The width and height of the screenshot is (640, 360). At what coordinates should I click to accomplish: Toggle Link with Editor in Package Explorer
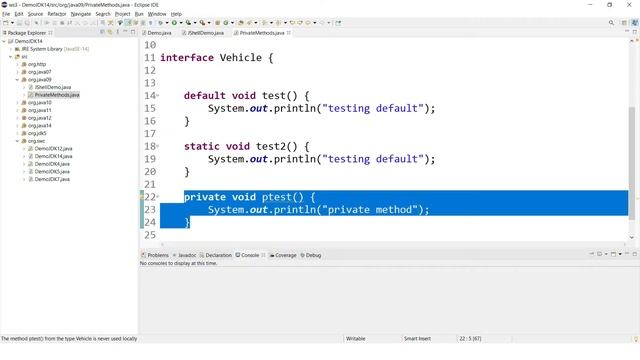coord(110,32)
